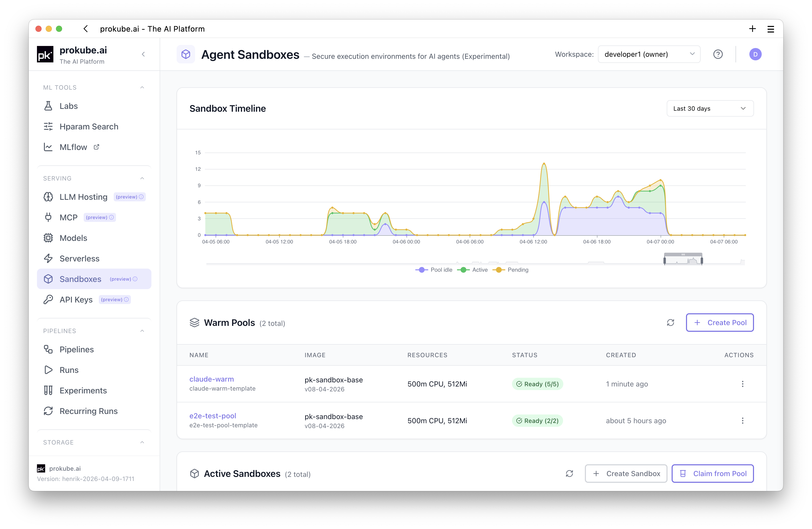Click the Pipelines workflow icon
The width and height of the screenshot is (812, 529).
click(x=48, y=349)
